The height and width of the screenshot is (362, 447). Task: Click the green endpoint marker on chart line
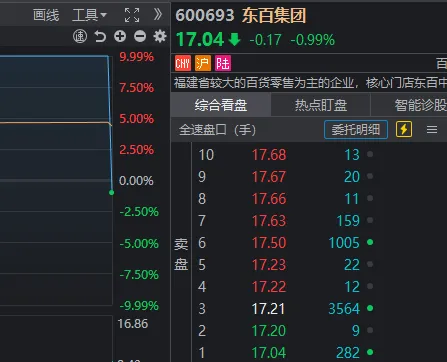coord(111,192)
